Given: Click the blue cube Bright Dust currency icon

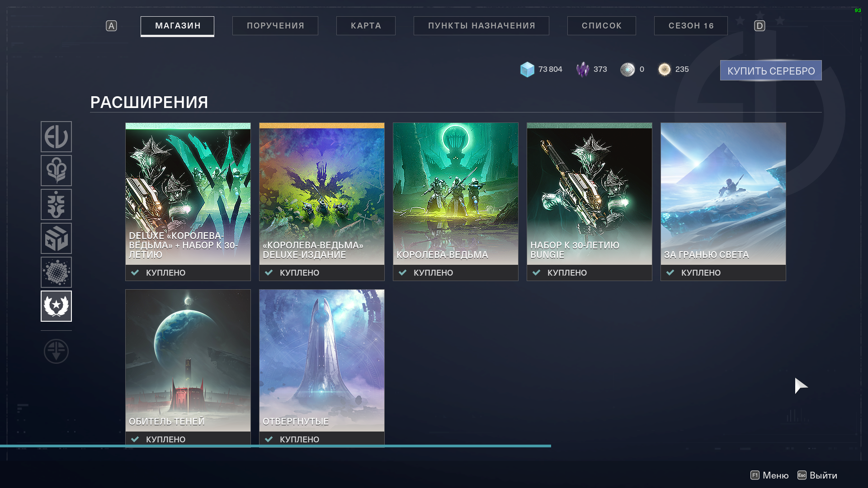Looking at the screenshot, I should [526, 69].
